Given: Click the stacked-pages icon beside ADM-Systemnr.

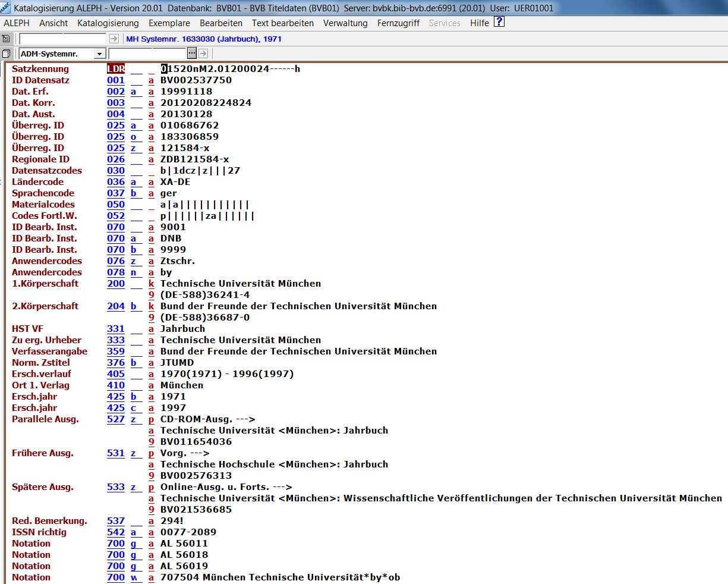Looking at the screenshot, I should [7, 54].
